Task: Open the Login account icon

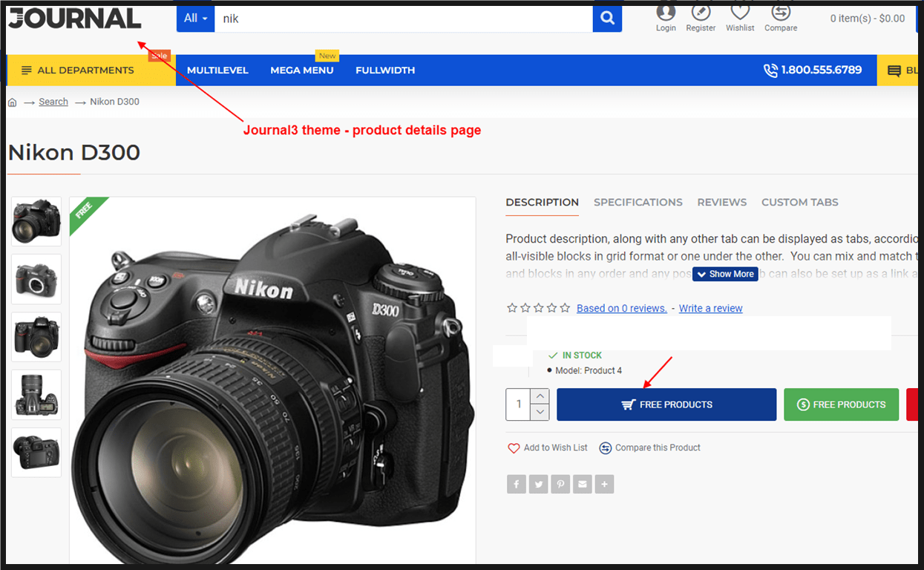Action: click(666, 13)
